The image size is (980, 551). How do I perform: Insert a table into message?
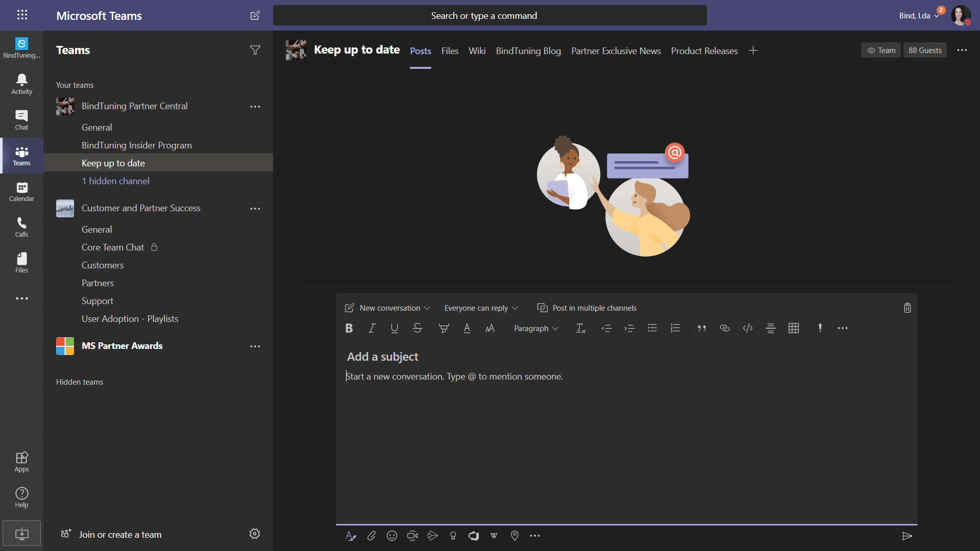794,328
